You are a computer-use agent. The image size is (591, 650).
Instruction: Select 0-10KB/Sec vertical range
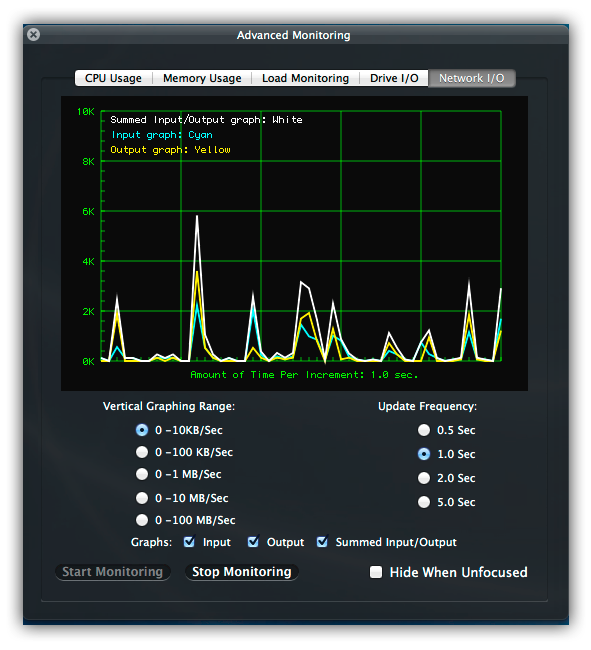[142, 430]
